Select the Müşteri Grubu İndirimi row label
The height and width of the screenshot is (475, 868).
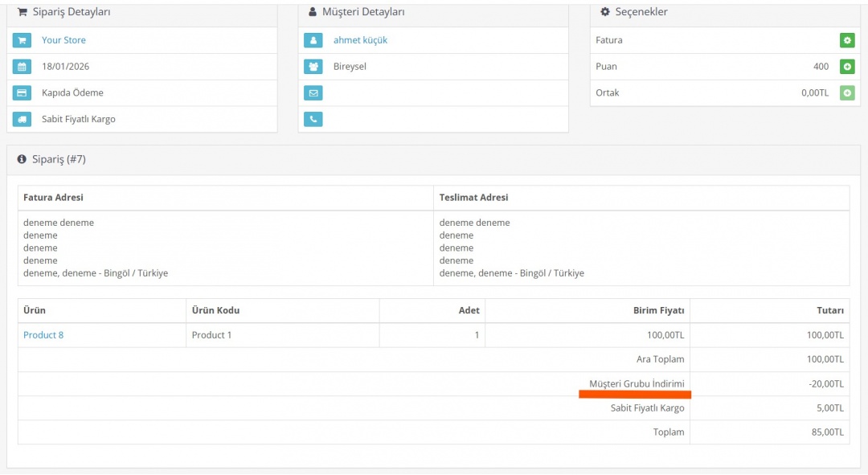coord(637,384)
